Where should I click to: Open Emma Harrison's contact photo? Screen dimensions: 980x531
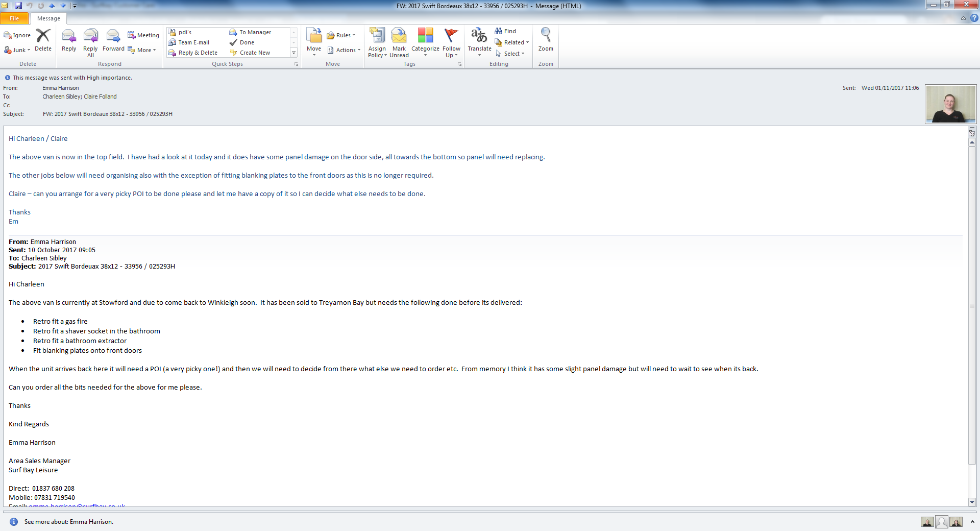tap(951, 104)
